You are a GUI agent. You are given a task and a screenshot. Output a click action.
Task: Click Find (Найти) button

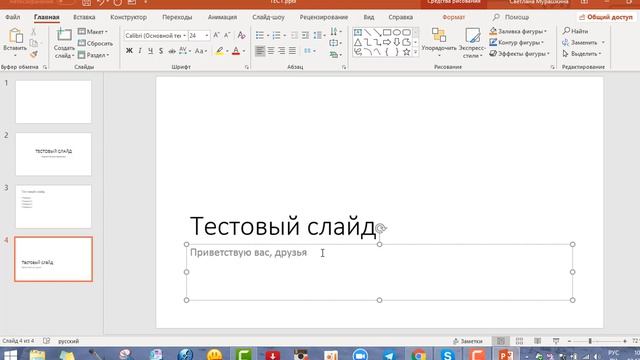pyautogui.click(x=576, y=31)
